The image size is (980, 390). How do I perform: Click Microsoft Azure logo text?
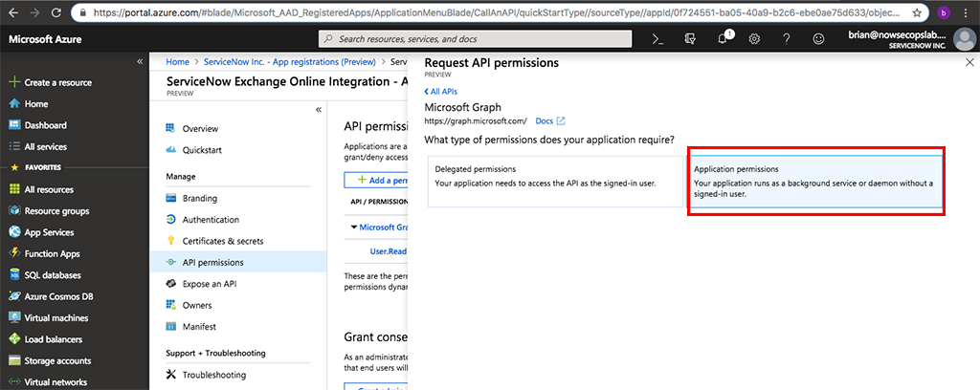pos(45,39)
